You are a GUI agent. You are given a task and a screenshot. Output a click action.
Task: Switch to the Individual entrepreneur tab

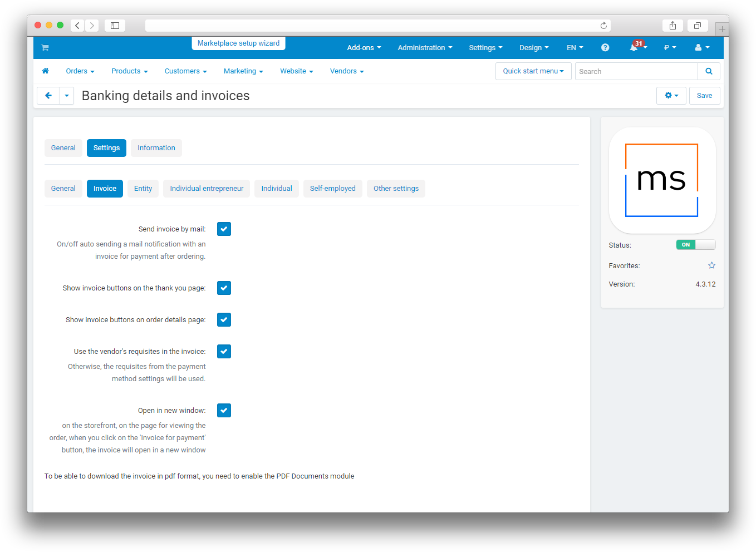[207, 189]
